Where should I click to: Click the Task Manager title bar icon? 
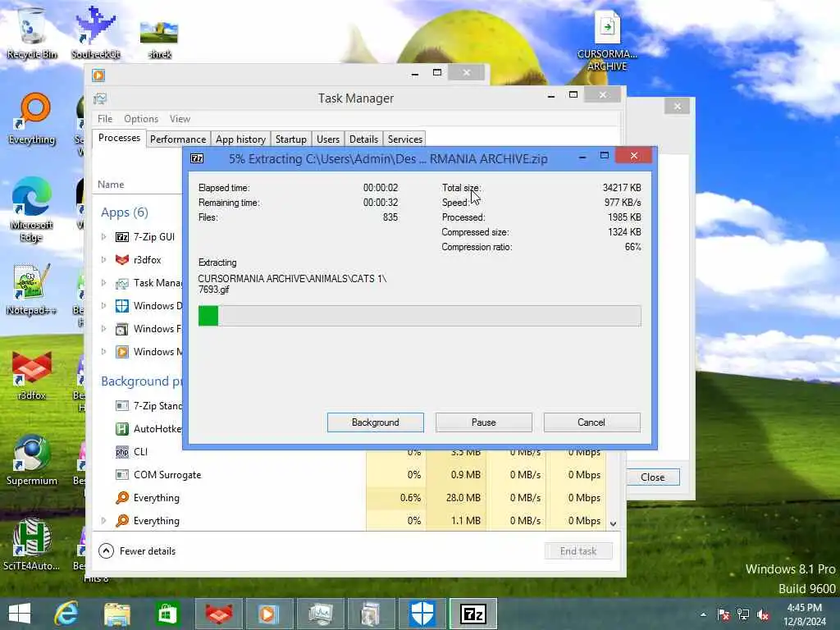pyautogui.click(x=100, y=98)
